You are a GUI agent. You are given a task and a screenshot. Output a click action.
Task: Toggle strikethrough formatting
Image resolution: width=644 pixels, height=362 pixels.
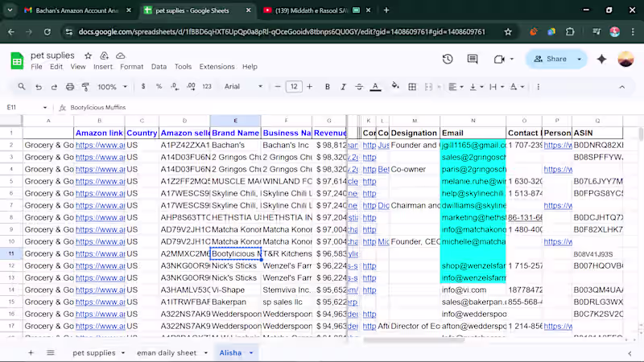click(x=359, y=87)
